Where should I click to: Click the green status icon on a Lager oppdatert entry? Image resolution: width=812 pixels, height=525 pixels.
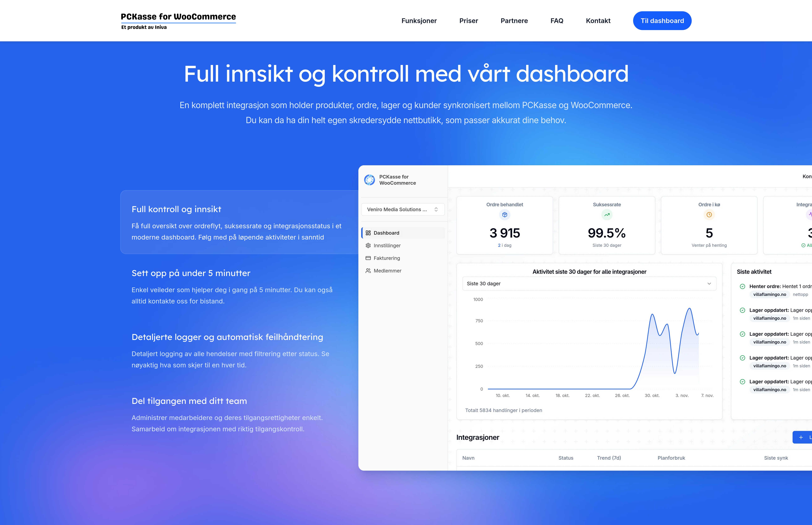(743, 310)
